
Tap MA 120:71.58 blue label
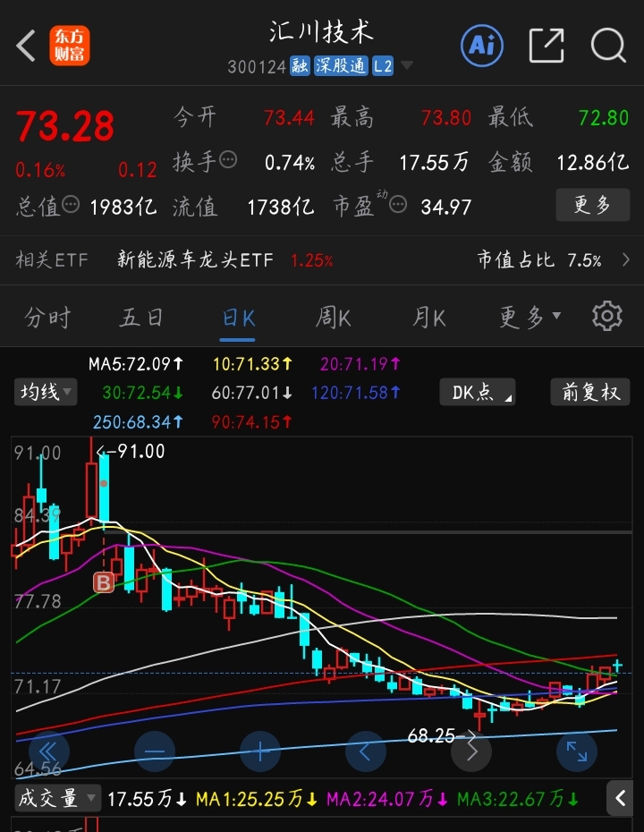coord(356,393)
